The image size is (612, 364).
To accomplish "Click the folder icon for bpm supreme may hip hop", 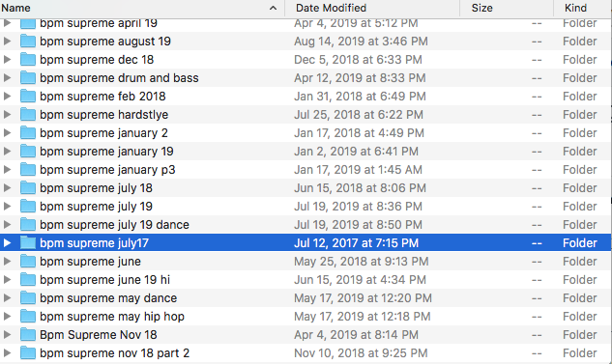I will click(28, 316).
